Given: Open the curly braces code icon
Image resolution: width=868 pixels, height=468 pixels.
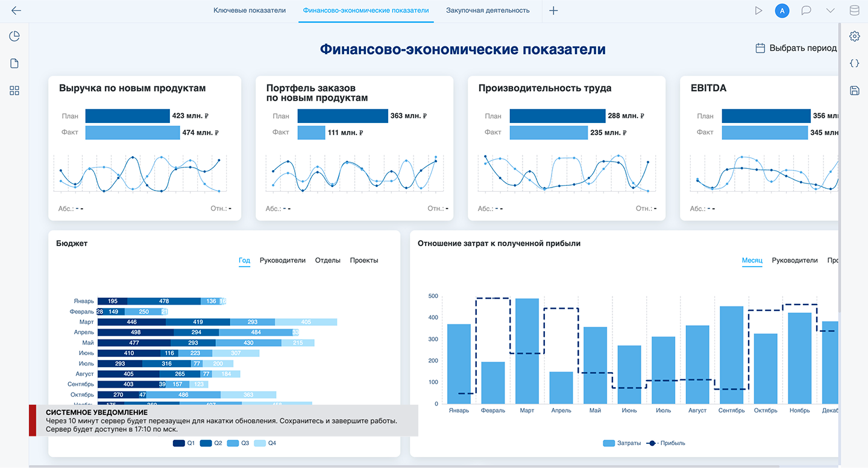Looking at the screenshot, I should 854,63.
